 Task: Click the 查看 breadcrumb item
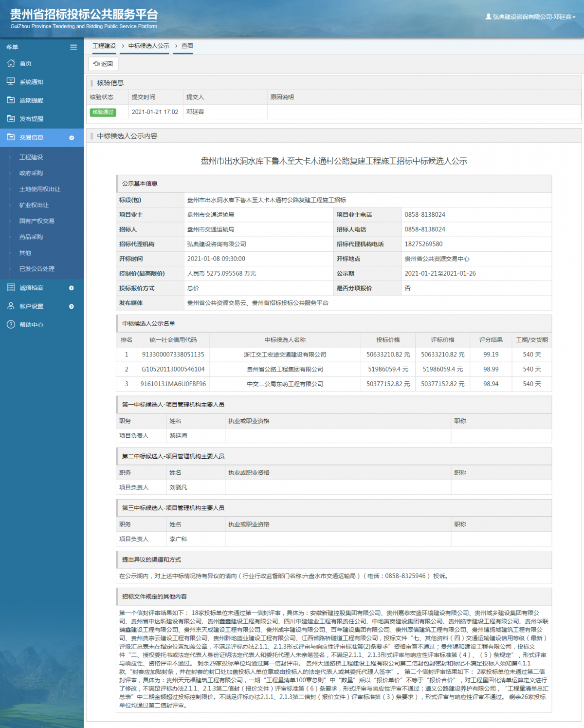(187, 46)
